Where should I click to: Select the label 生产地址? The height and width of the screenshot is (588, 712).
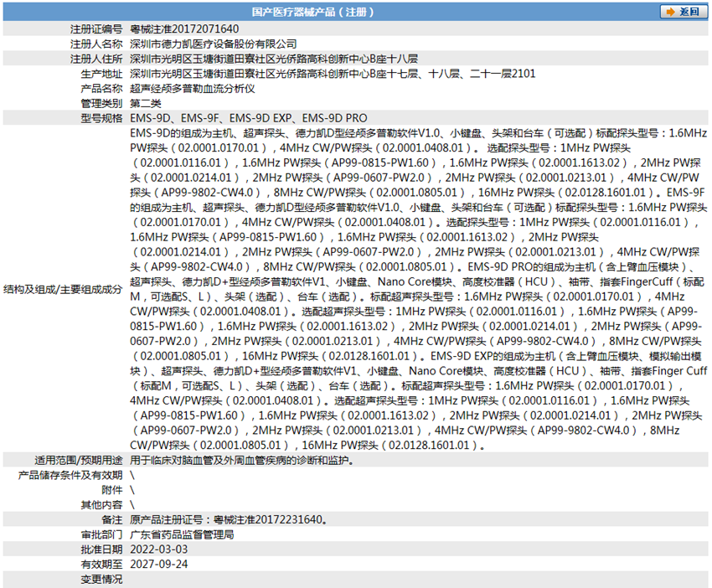[x=101, y=74]
